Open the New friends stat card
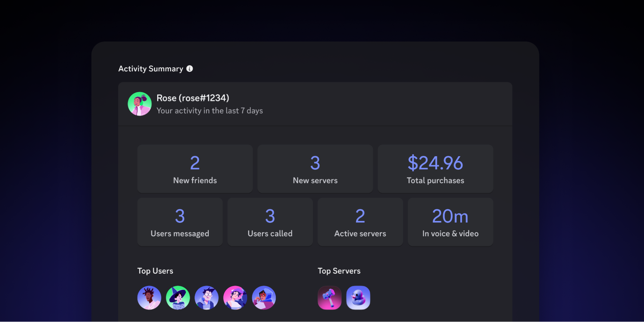Screen dimensions: 644x322 (x=195, y=169)
